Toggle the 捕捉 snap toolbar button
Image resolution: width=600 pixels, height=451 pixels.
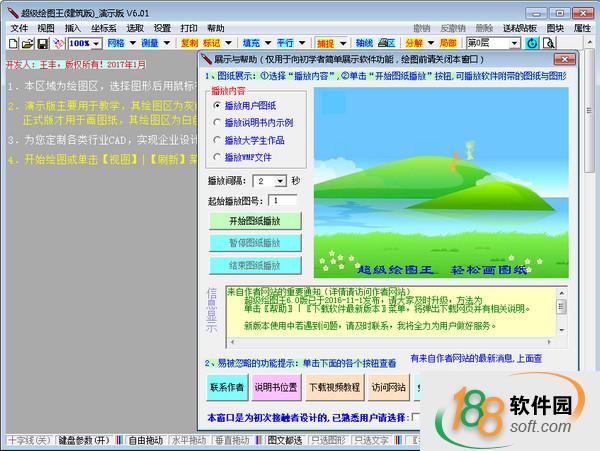click(325, 43)
